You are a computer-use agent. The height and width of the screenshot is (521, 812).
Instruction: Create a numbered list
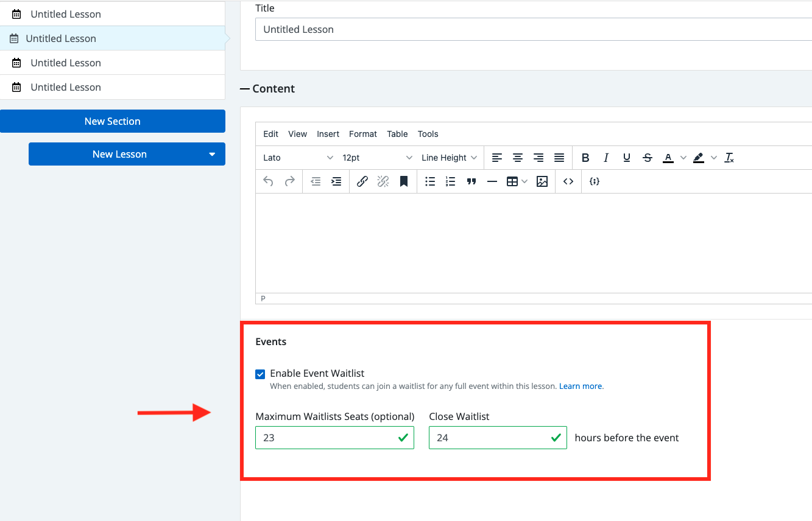click(451, 181)
